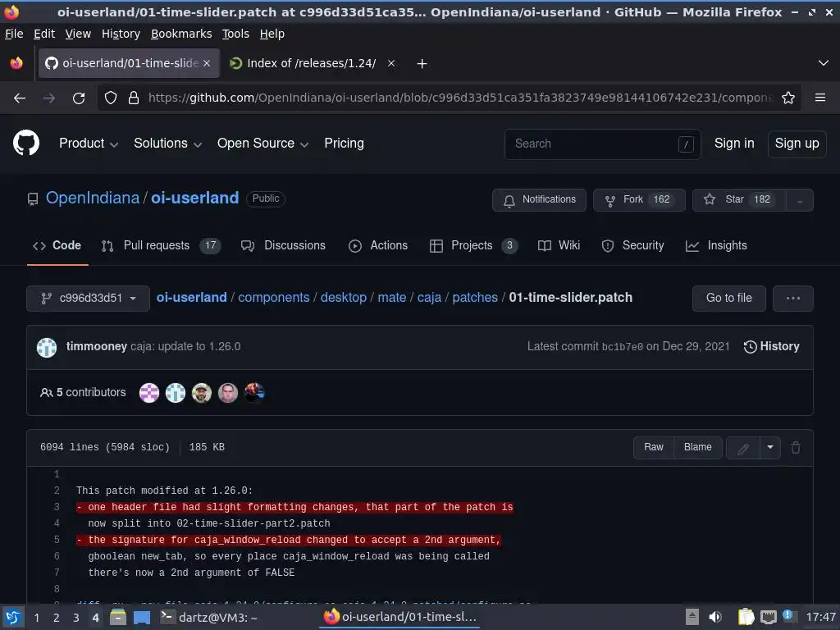
Task: Open the c996d33d51 branch selector
Action: click(x=88, y=299)
